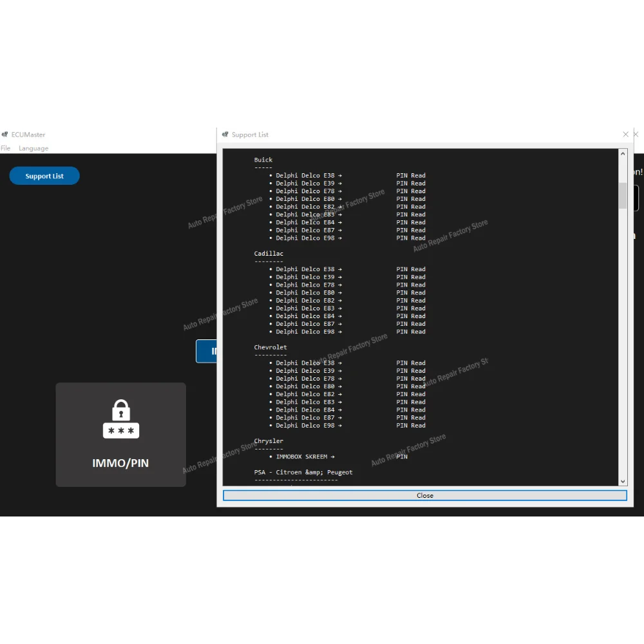Click PIN Read beside Chevrolet's Delphi Delco E39
Viewport: 644px width, 644px height.
pyautogui.click(x=411, y=370)
